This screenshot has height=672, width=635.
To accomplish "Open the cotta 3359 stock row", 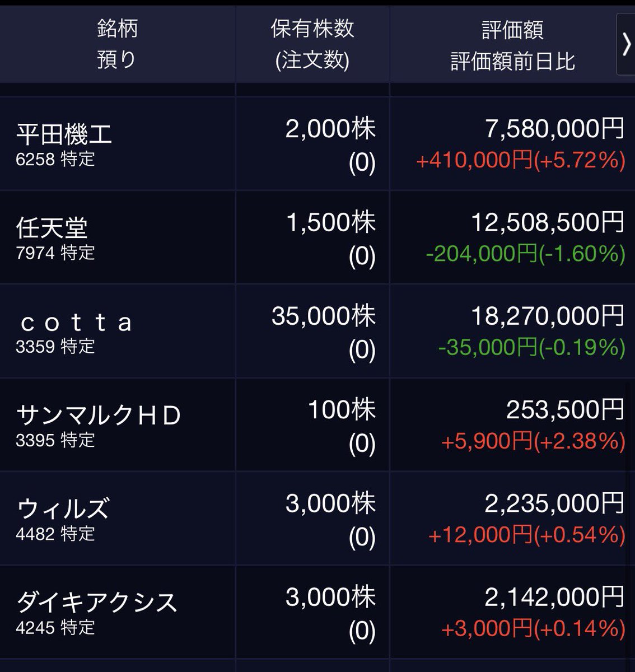I will pos(317,331).
